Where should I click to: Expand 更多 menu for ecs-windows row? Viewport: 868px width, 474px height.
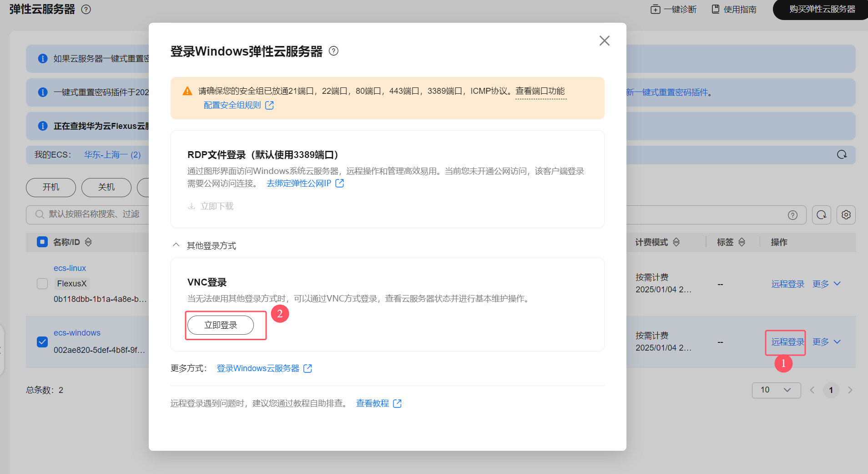point(827,342)
